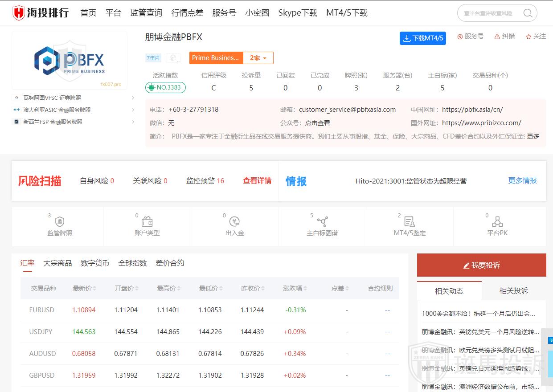Expand the 2家 dropdown
Viewport: 553px width, 392px height.
[x=258, y=58]
